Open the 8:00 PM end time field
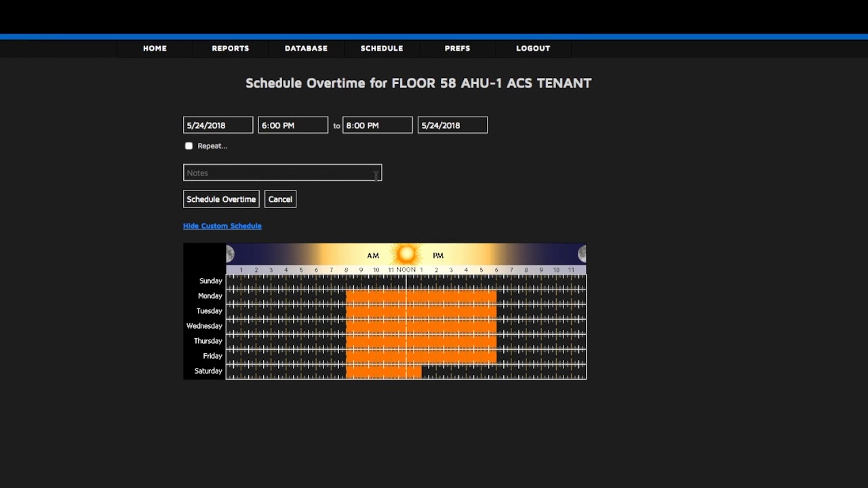The image size is (868, 488). [x=377, y=125]
